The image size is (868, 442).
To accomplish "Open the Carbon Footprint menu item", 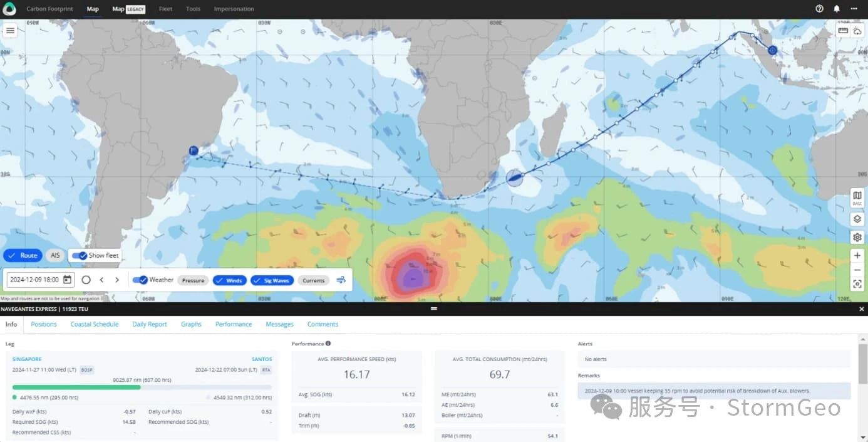I will [49, 9].
